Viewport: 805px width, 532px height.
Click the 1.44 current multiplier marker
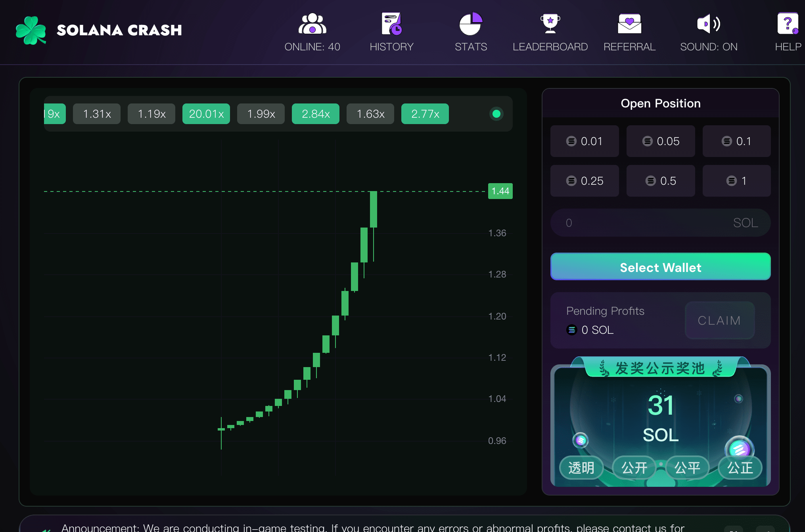500,191
